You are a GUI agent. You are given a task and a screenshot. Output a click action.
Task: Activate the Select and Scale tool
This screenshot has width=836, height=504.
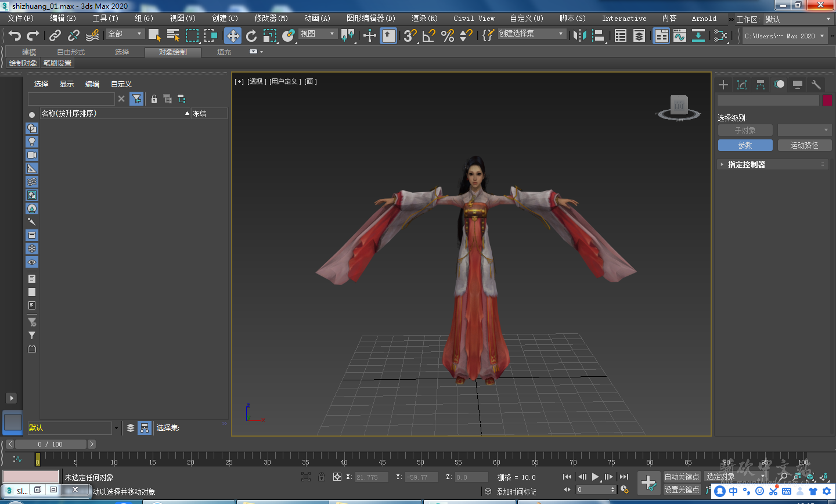[x=270, y=35]
